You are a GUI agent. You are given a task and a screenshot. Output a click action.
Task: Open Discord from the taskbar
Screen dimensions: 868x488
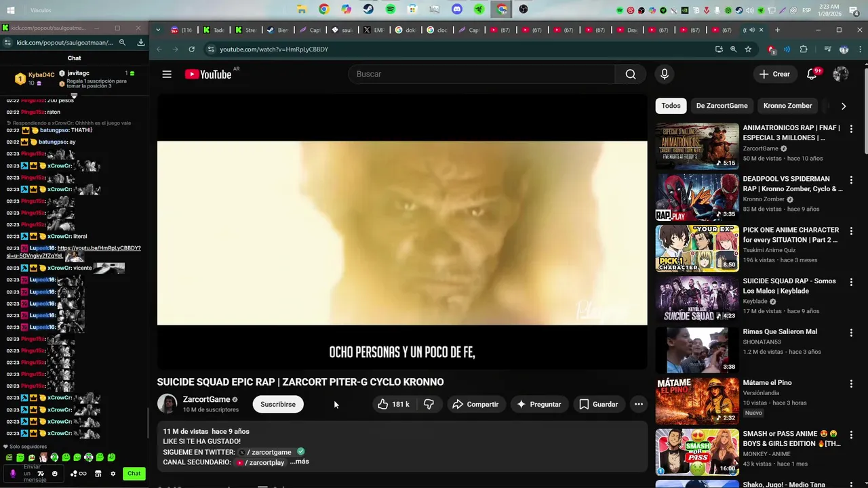(x=457, y=9)
